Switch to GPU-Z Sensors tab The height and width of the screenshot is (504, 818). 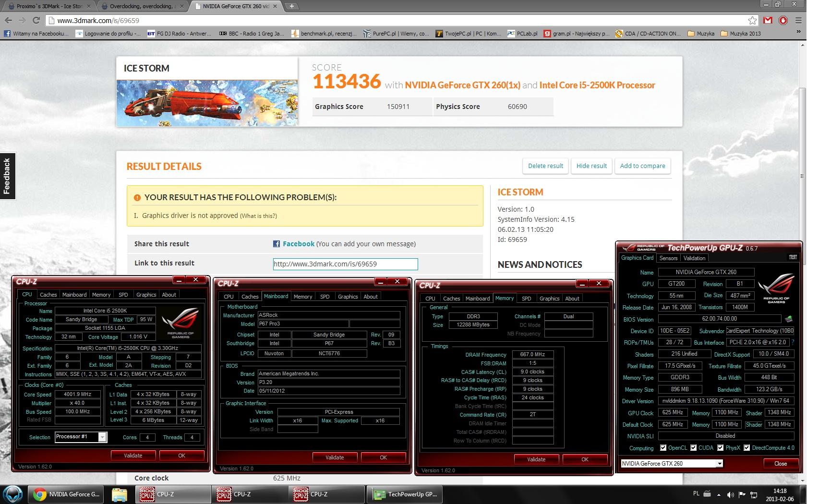668,258
